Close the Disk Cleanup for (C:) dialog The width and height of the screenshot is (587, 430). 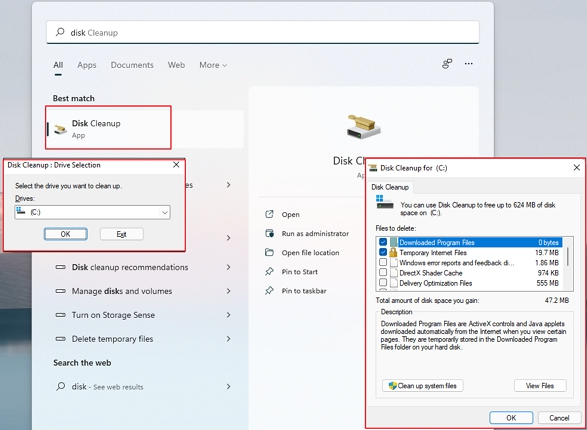(x=577, y=168)
